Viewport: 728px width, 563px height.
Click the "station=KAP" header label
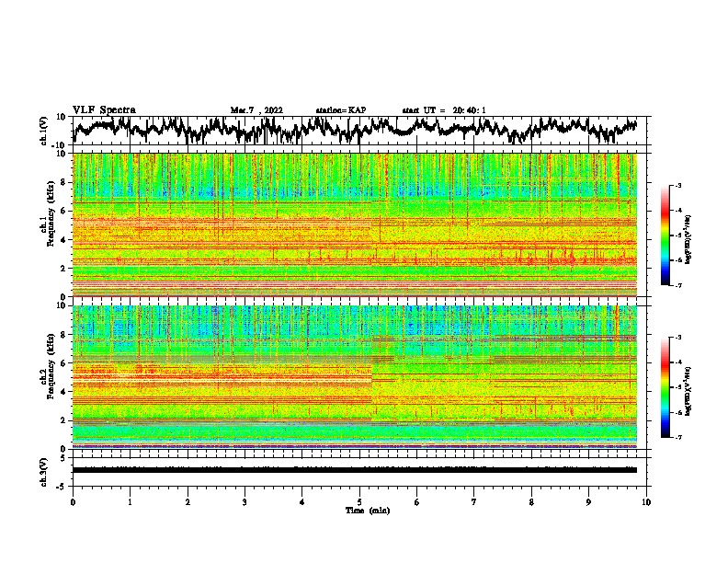(x=341, y=110)
